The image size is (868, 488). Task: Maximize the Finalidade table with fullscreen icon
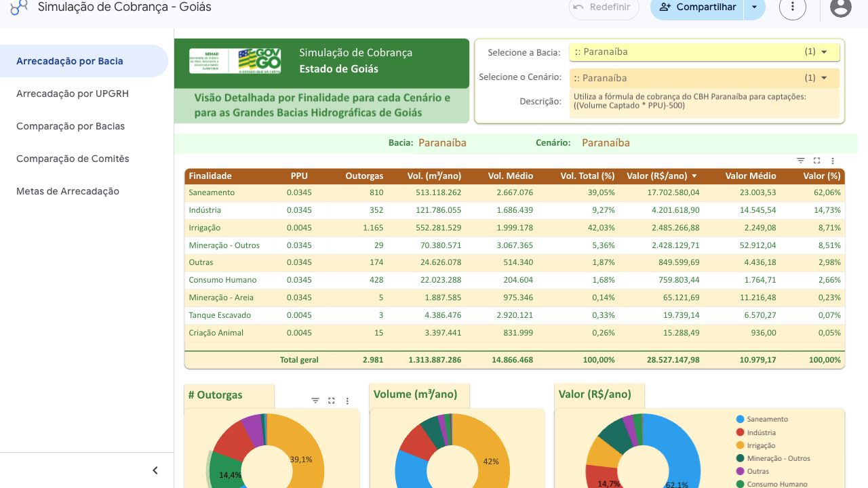[x=817, y=161]
